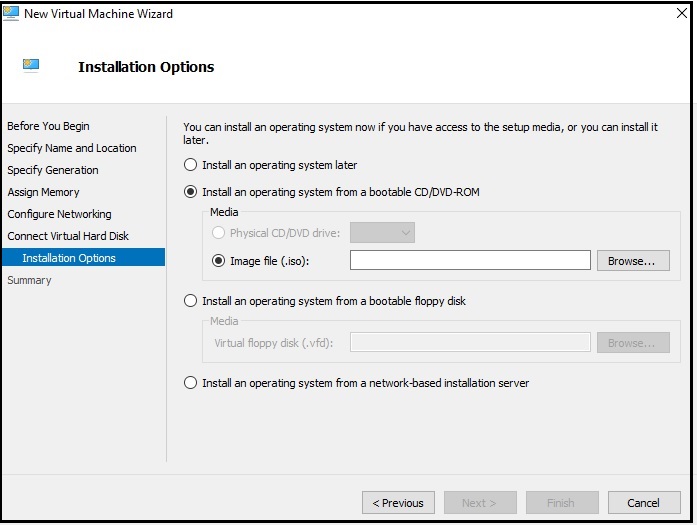The width and height of the screenshot is (697, 525).
Task: Click Browse to locate an ISO image
Action: (632, 260)
